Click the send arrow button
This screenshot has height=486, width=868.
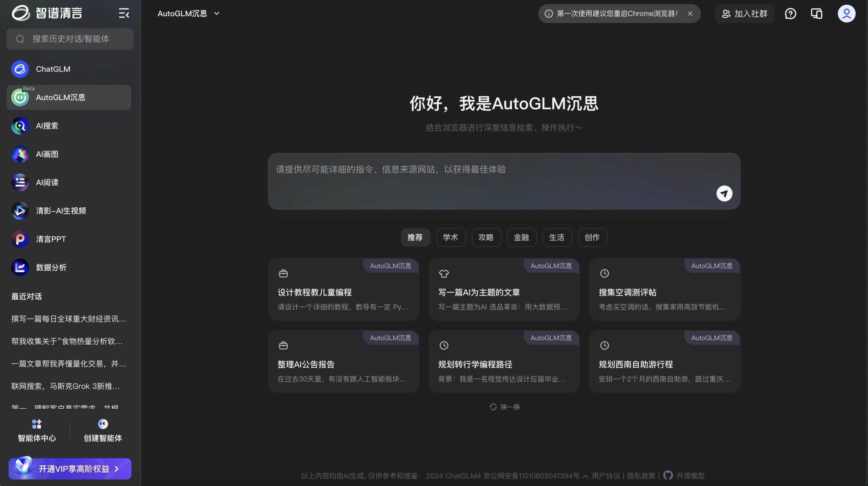pos(724,193)
